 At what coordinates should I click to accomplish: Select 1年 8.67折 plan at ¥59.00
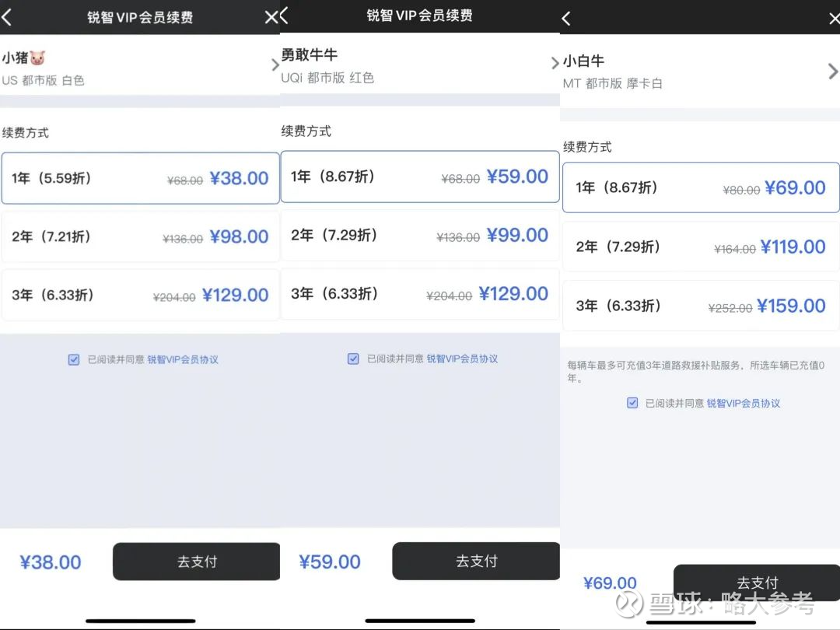(x=420, y=177)
